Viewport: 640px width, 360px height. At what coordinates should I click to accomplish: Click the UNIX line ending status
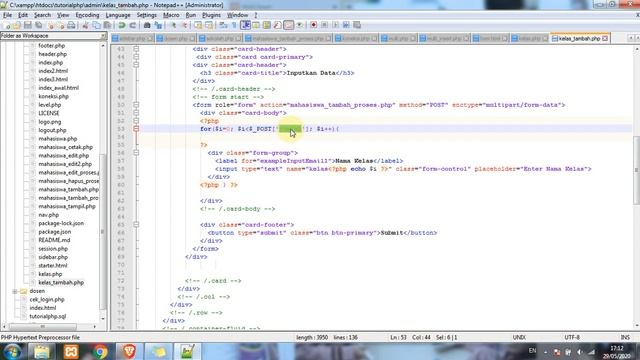(x=519, y=338)
